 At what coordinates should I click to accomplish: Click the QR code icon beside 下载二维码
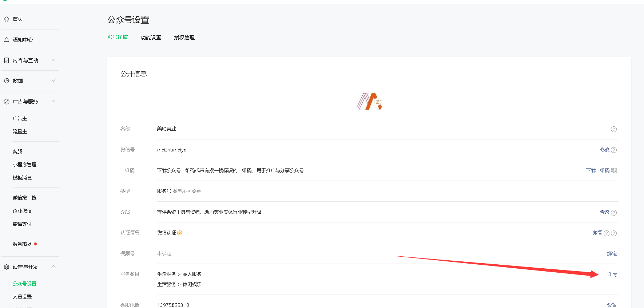point(614,171)
